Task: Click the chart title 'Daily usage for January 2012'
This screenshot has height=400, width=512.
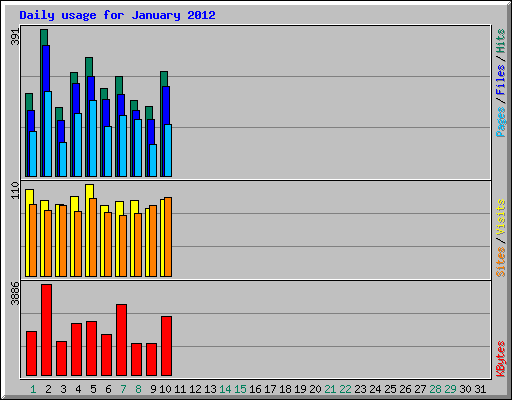Action: coord(117,15)
